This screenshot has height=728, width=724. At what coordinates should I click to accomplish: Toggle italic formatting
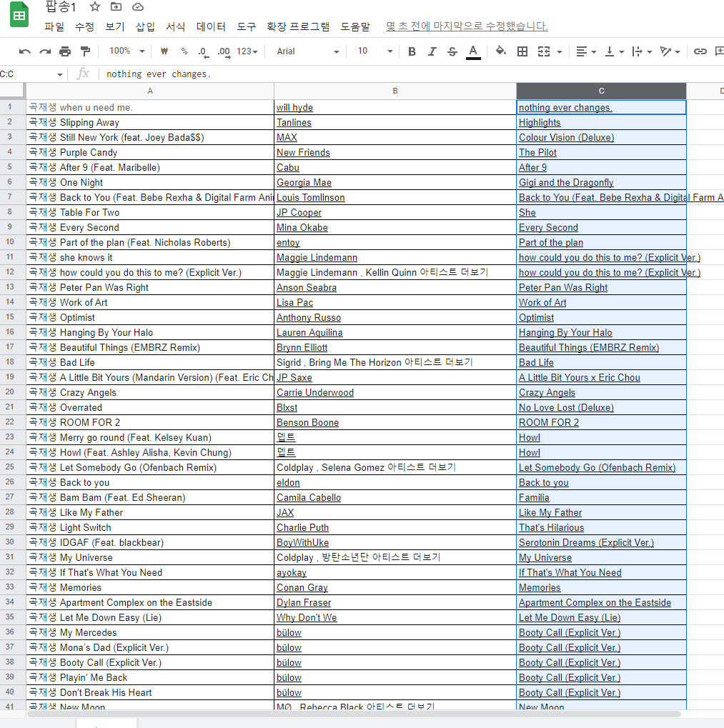432,51
